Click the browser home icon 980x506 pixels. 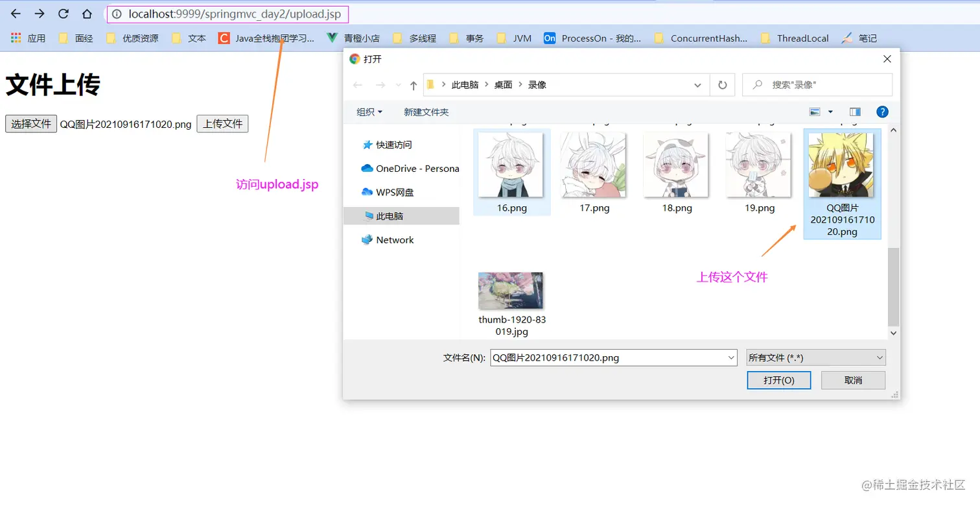87,14
